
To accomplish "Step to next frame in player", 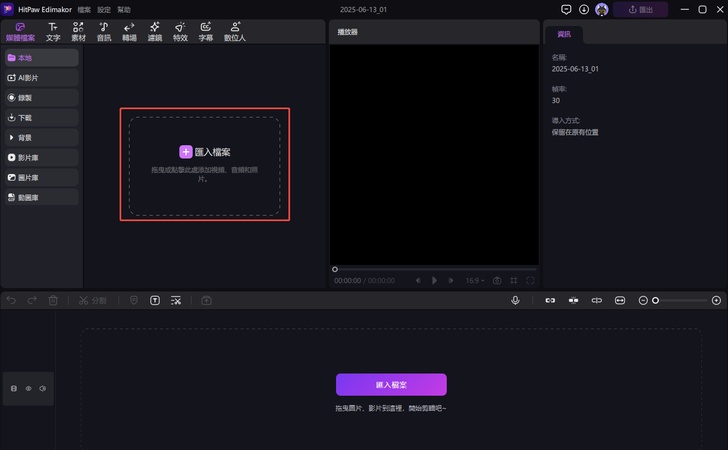I will pos(450,280).
